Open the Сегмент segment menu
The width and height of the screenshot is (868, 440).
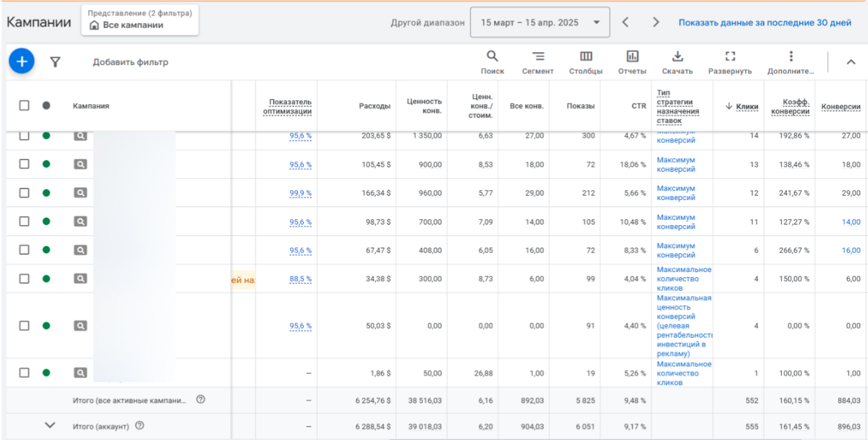click(537, 62)
